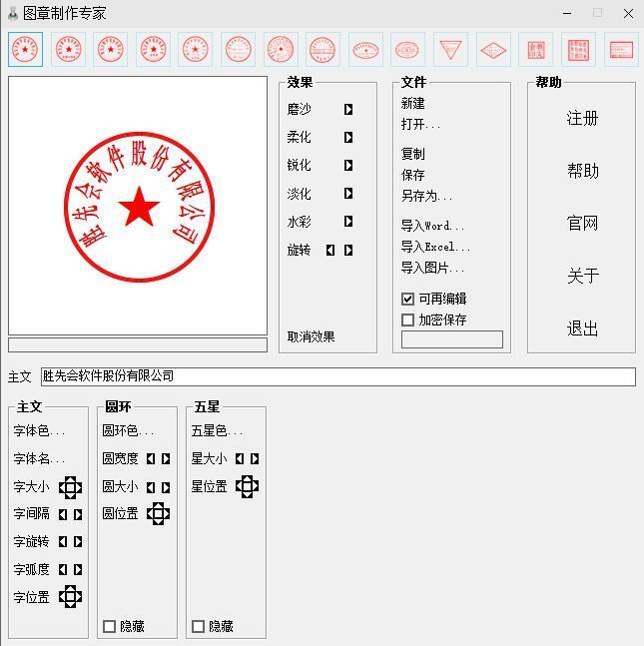Select the horizontal oval star stamp template

pos(365,50)
